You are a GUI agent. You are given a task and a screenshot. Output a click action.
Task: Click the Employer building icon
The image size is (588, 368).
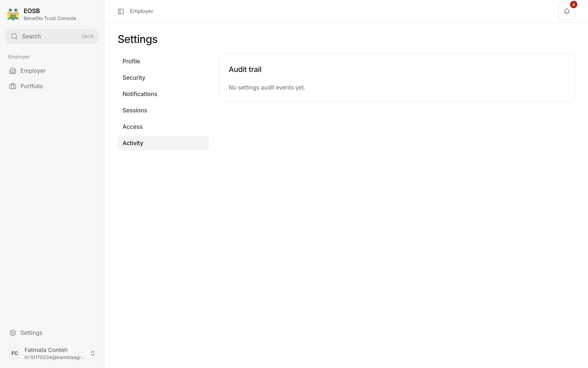point(13,71)
